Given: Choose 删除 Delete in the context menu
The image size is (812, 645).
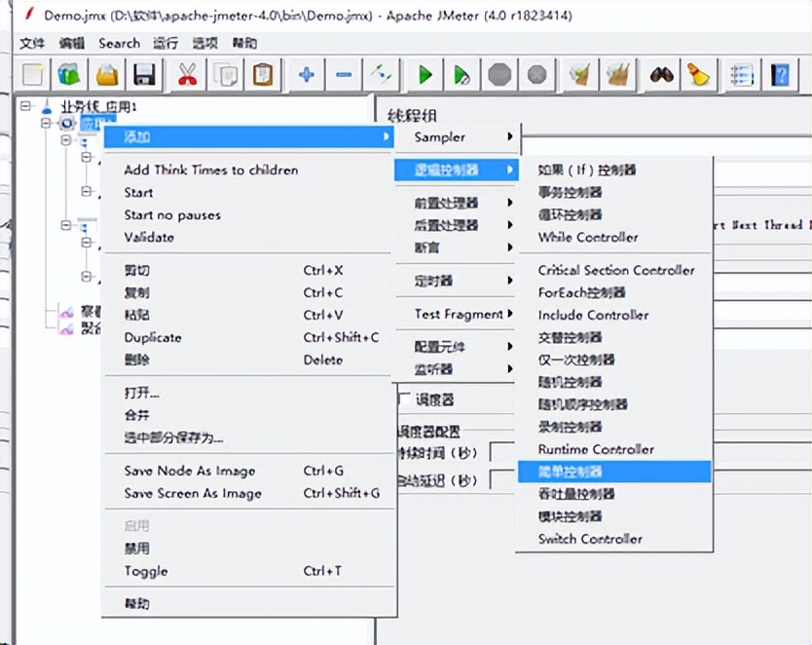Looking at the screenshot, I should tap(249, 360).
